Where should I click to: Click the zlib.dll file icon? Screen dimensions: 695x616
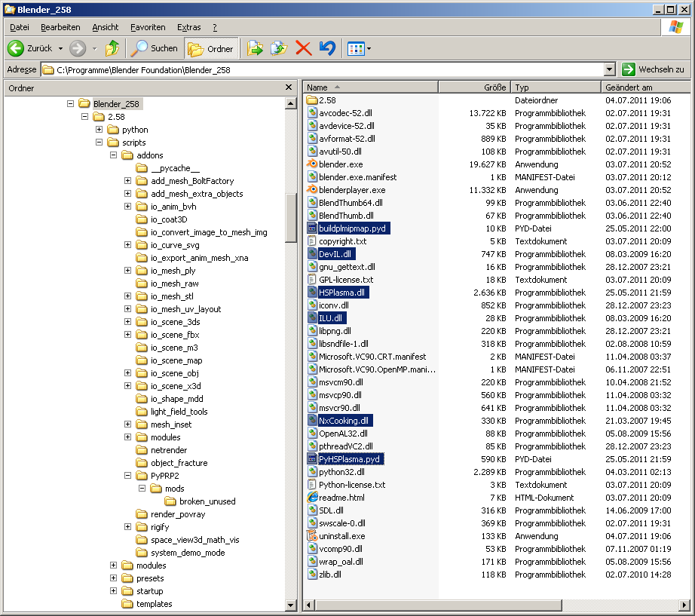(312, 575)
